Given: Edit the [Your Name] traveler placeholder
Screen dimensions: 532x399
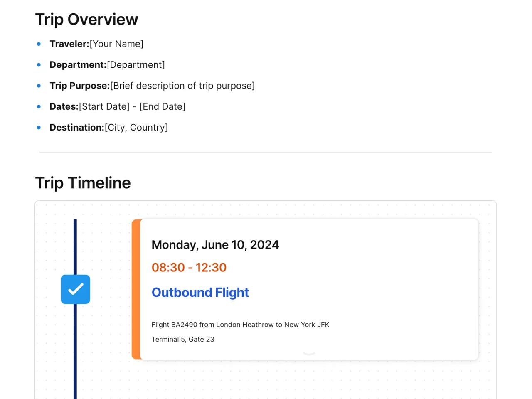Looking at the screenshot, I should [x=116, y=44].
